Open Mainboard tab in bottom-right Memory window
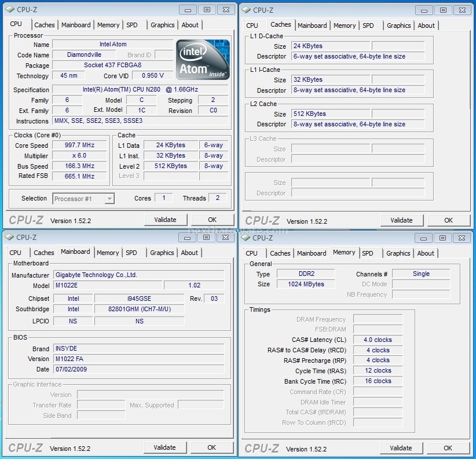This screenshot has height=459, width=476. point(312,253)
